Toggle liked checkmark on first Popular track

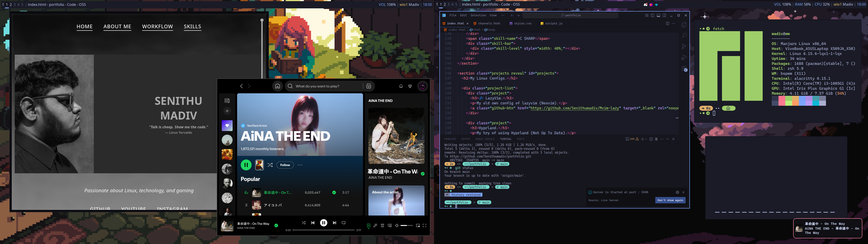334,193
